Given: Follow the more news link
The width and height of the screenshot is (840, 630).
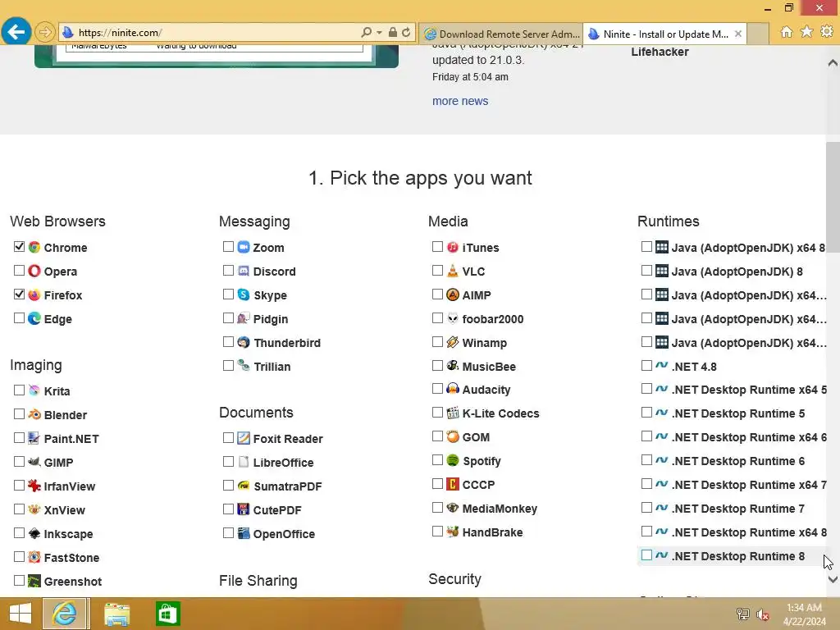Looking at the screenshot, I should click(x=460, y=101).
